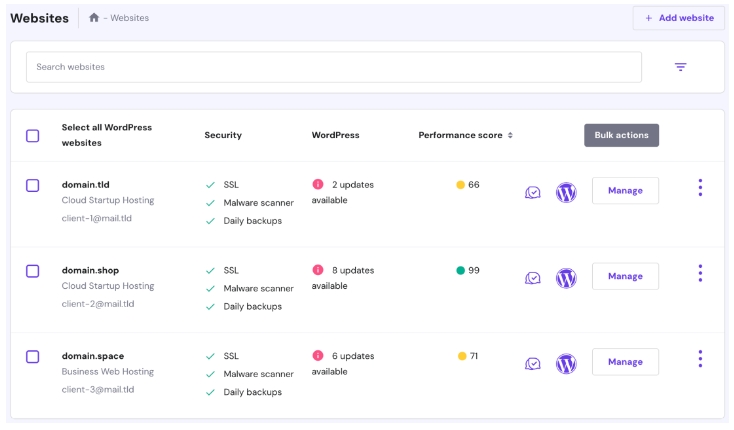Check the Select all WordPress websites box
734x430 pixels.
click(x=33, y=136)
